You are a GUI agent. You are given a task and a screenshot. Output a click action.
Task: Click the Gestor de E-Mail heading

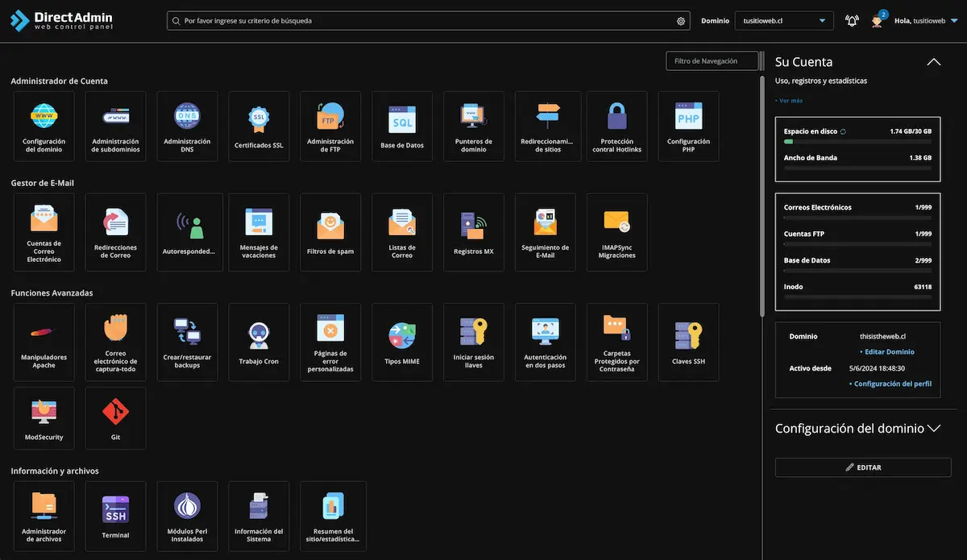pyautogui.click(x=43, y=183)
